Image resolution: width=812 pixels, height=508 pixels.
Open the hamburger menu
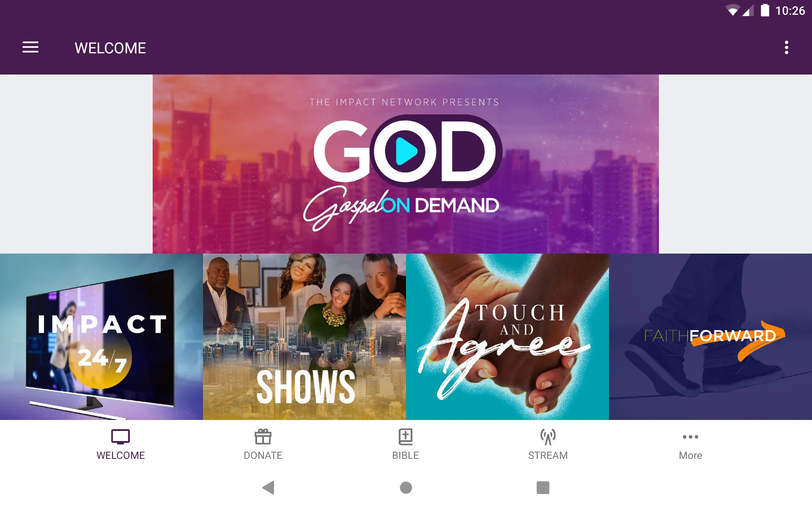(30, 47)
